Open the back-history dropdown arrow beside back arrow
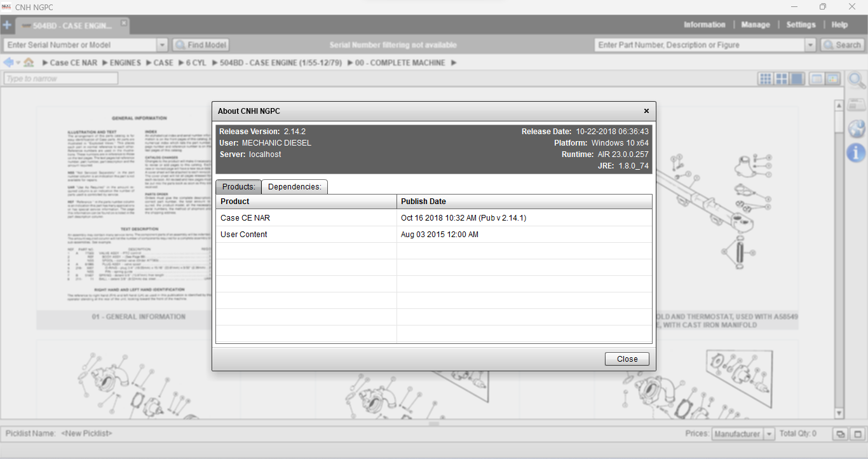The height and width of the screenshot is (459, 868). pos(18,63)
